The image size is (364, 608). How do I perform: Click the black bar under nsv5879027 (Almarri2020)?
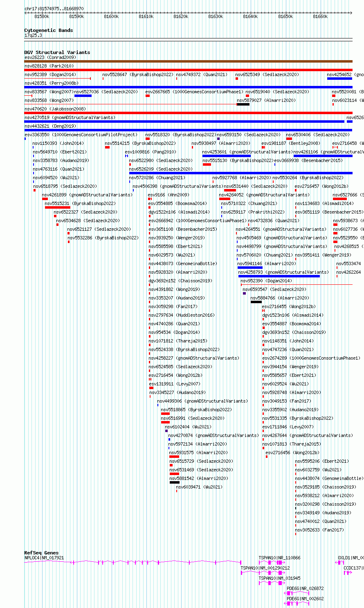point(243,104)
